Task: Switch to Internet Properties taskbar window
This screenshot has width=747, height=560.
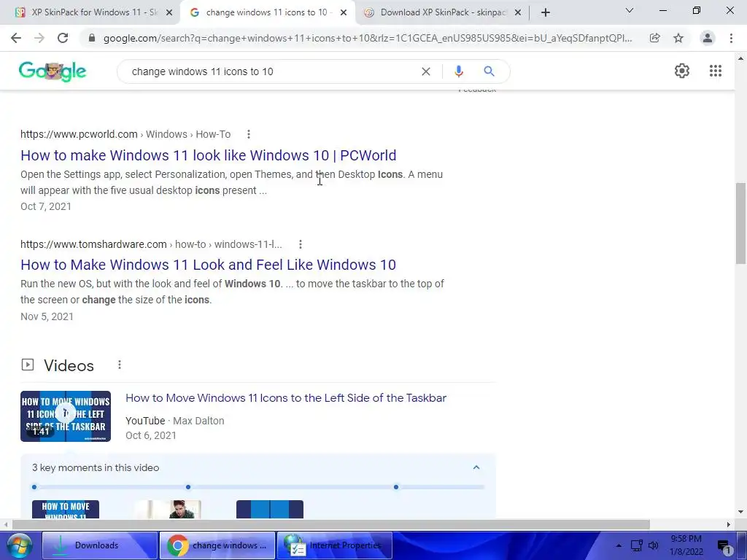Action: point(335,545)
